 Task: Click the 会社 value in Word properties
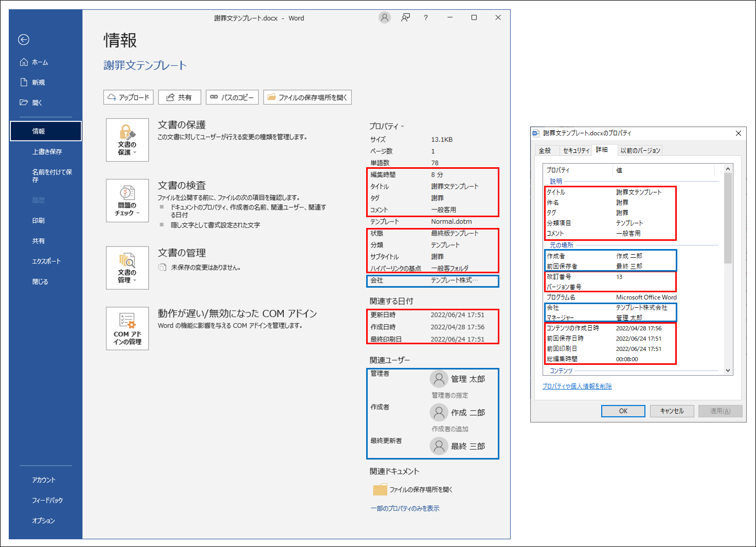[455, 280]
